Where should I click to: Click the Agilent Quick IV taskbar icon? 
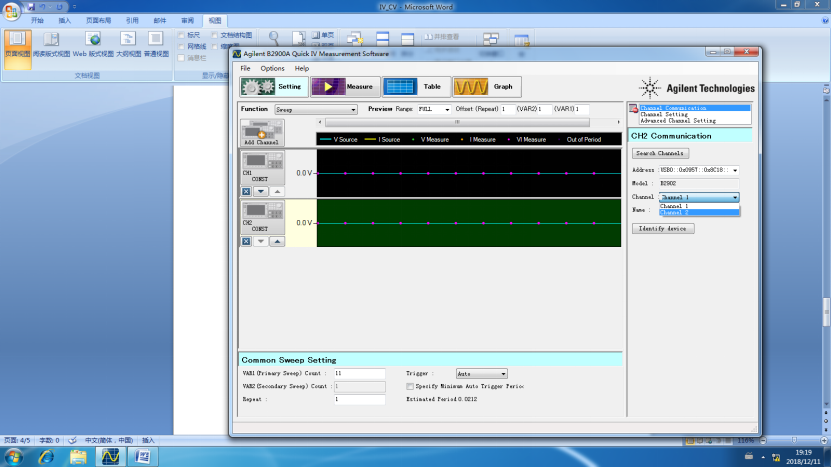coord(110,456)
